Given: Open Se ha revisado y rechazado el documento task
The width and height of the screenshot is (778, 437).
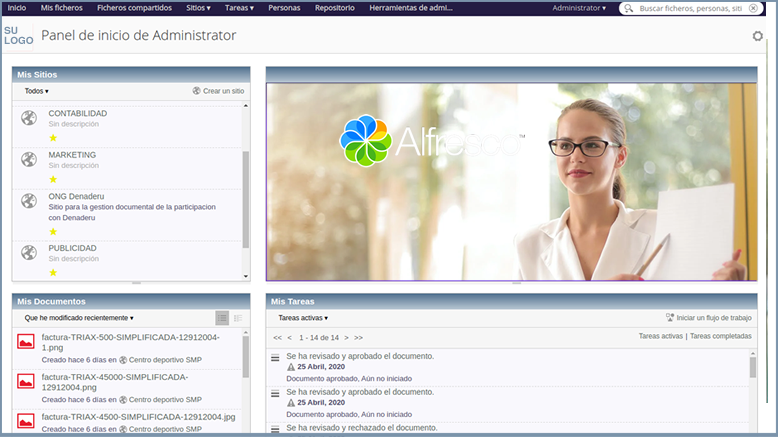Looking at the screenshot, I should pyautogui.click(x=362, y=428).
